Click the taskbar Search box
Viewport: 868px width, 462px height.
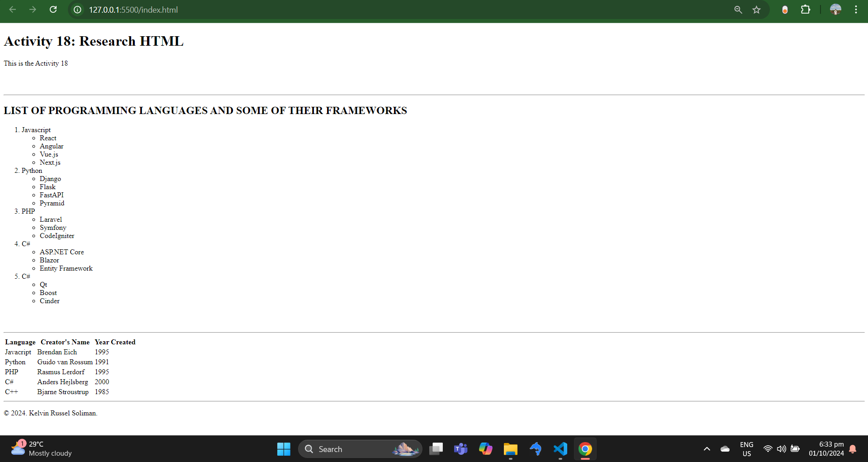point(360,449)
